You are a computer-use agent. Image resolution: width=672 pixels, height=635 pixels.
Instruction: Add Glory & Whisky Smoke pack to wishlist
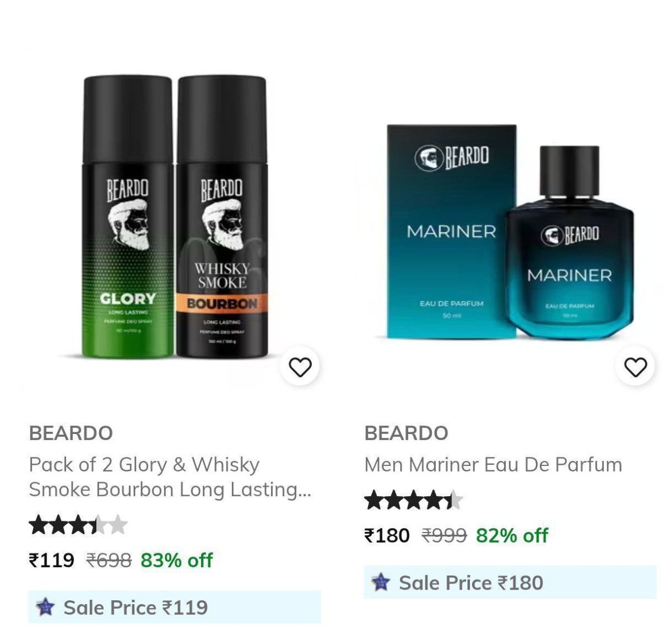click(x=300, y=367)
